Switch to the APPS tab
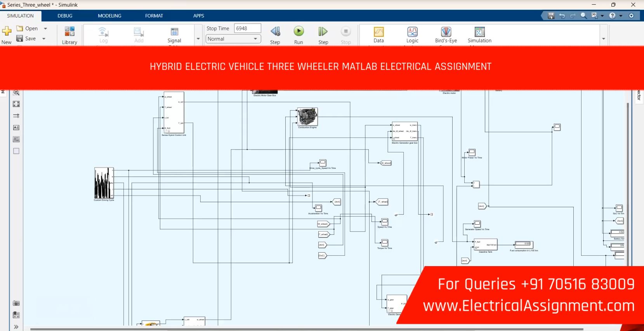Viewport: 644px width, 331px height. [199, 16]
